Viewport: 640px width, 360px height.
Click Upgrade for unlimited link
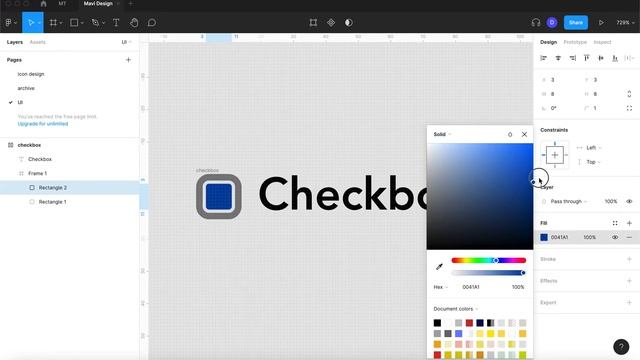coord(42,124)
